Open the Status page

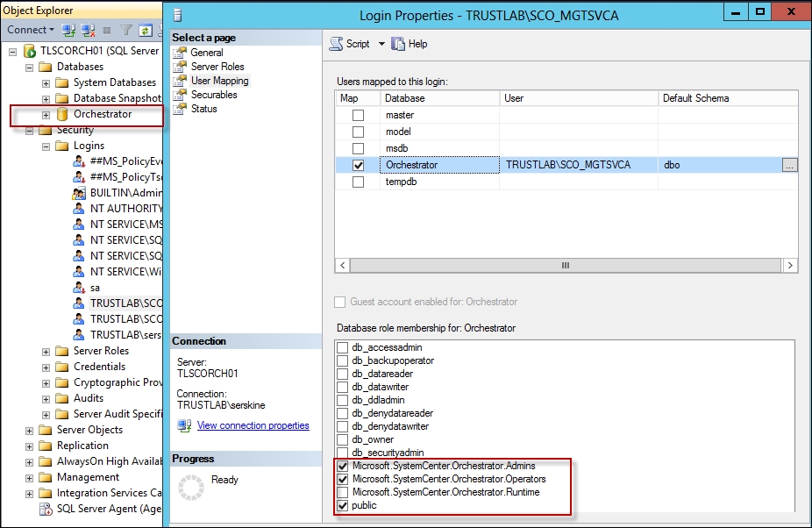point(204,109)
